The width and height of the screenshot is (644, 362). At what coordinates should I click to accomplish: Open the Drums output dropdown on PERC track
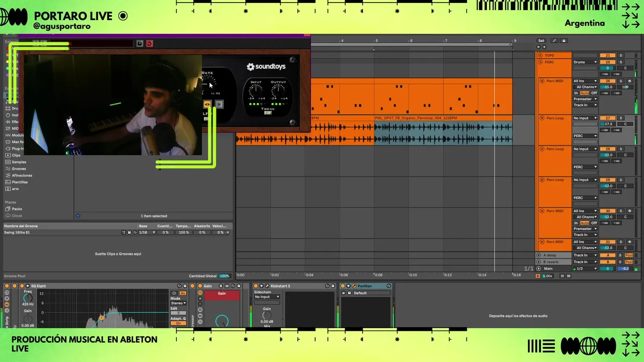[585, 62]
